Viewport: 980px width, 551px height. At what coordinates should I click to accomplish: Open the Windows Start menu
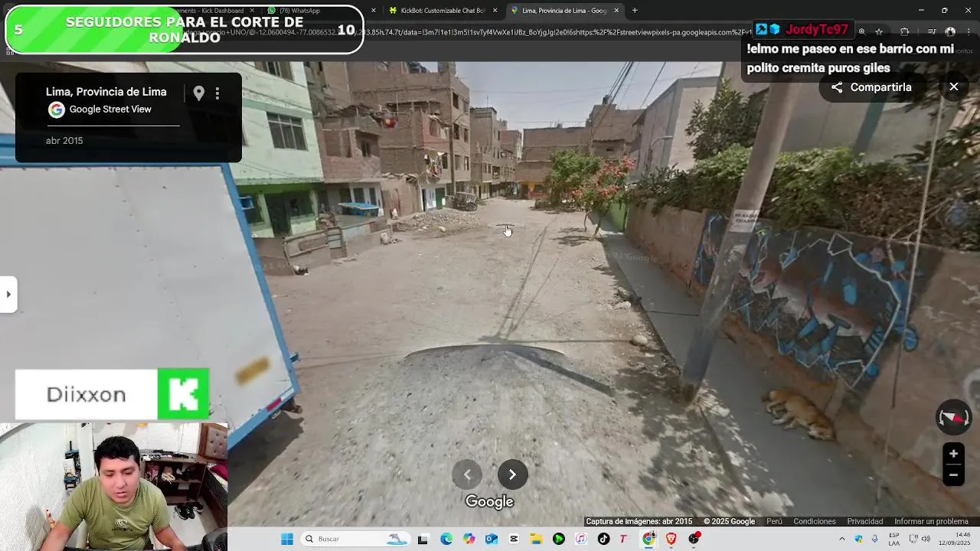point(287,540)
